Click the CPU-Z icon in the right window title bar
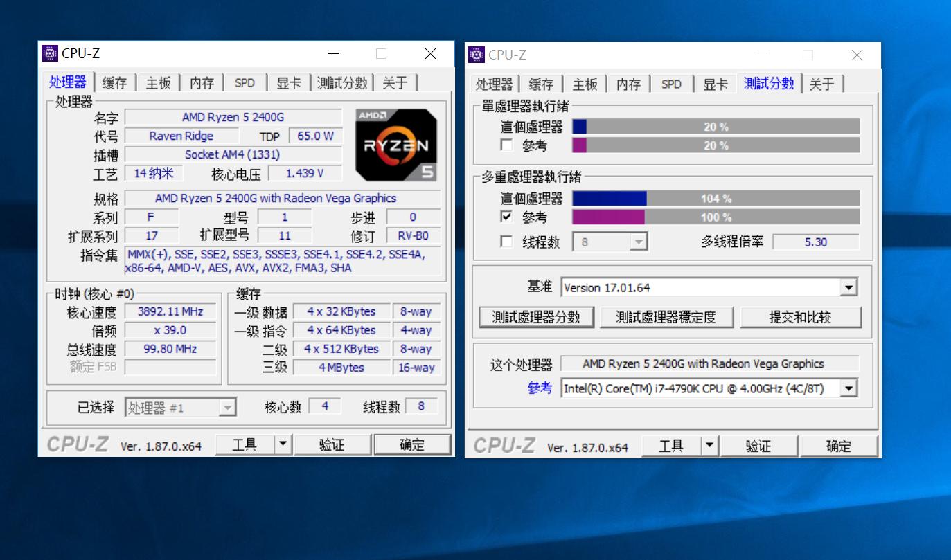Viewport: 951px width, 560px height. point(477,55)
